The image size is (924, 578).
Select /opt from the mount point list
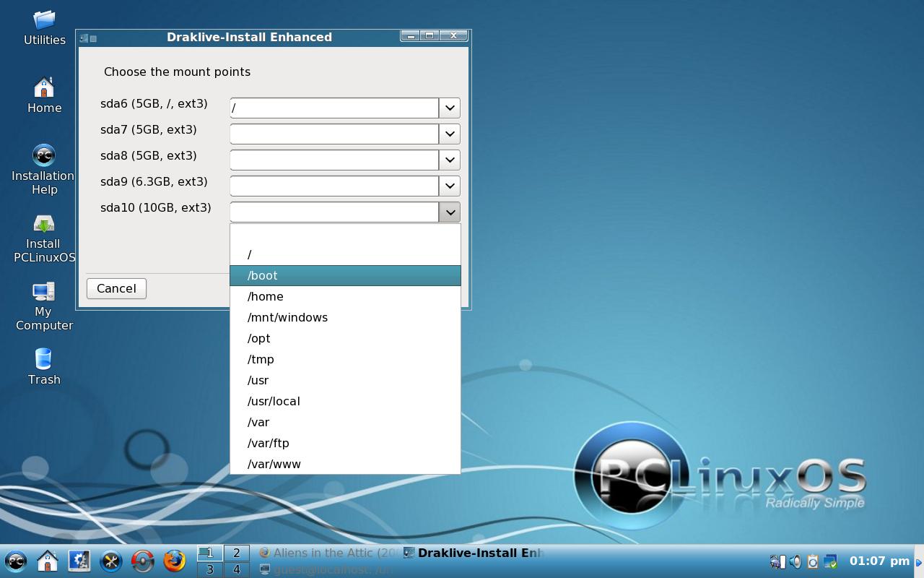pos(345,338)
